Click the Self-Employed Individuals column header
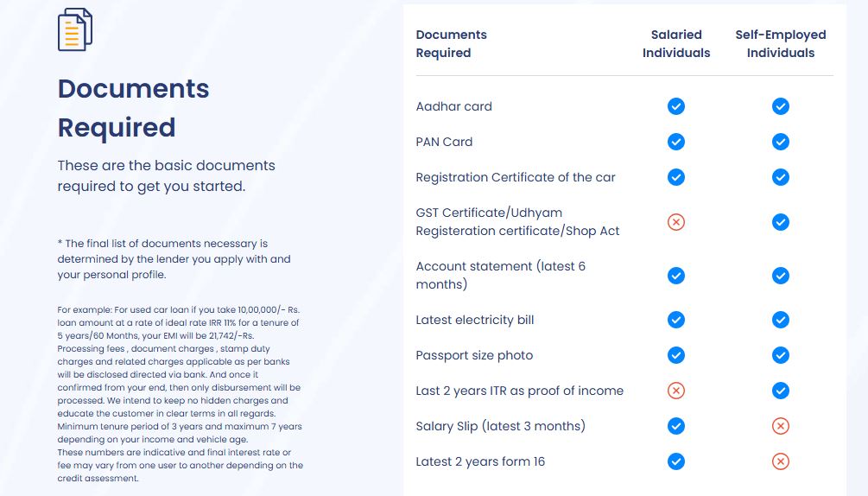This screenshot has width=868, height=496. (781, 44)
